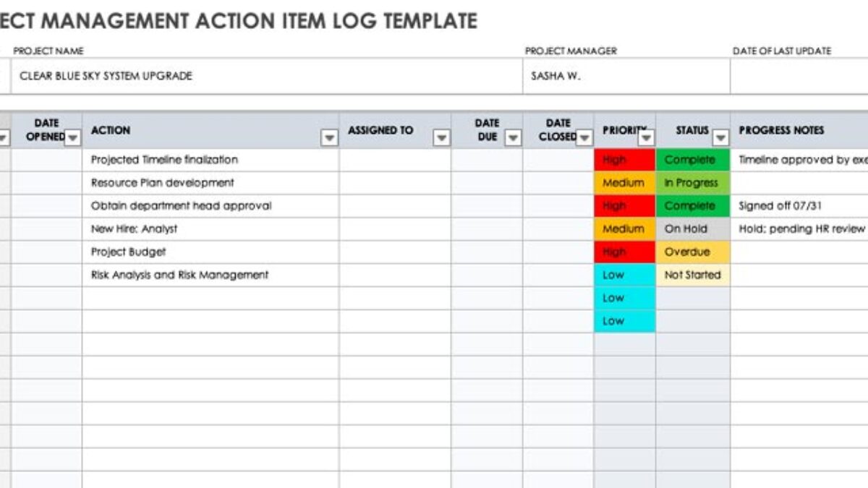Expand the Priority column filter
868x488 pixels.
click(x=646, y=137)
